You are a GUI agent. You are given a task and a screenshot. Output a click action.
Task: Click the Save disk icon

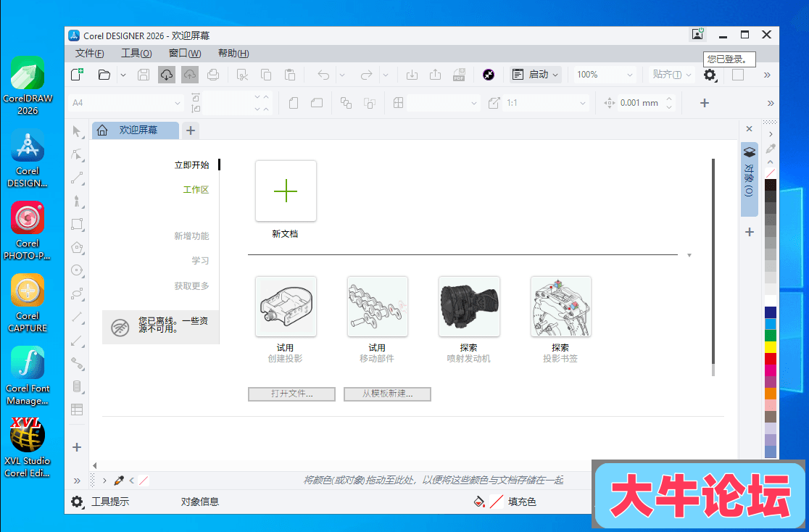point(144,75)
